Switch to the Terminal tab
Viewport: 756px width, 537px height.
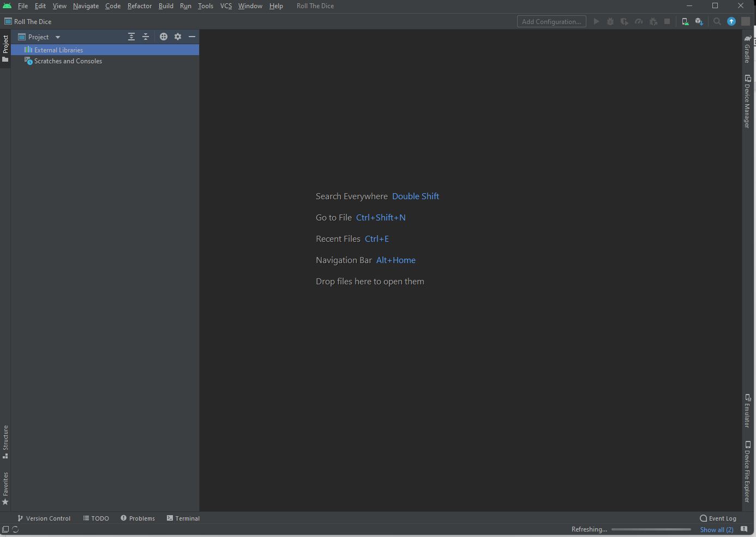(x=183, y=518)
